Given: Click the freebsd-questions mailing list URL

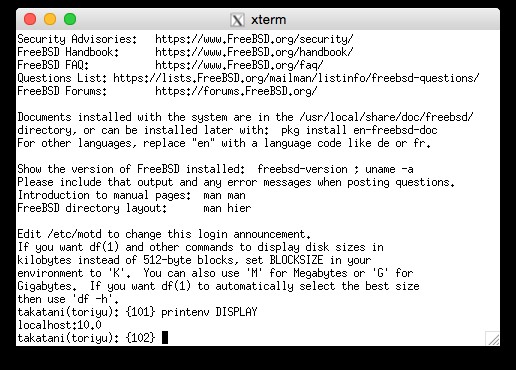Looking at the screenshot, I should click(x=296, y=78).
